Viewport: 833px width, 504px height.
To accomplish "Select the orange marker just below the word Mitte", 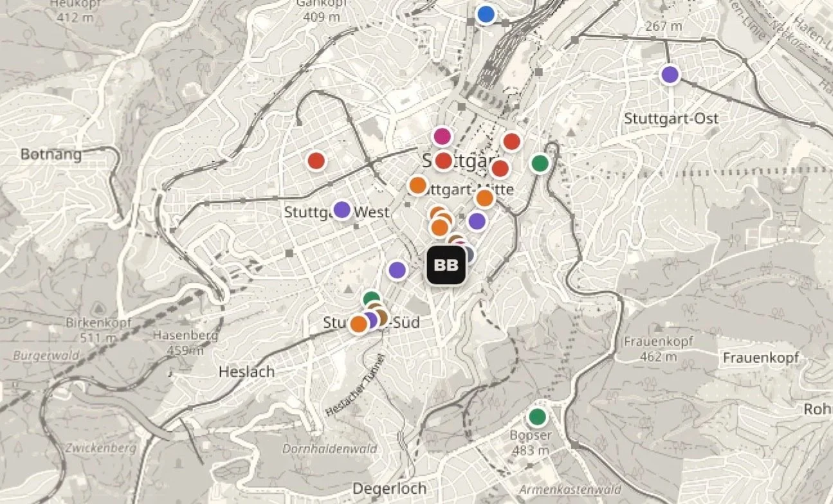I will (x=484, y=198).
